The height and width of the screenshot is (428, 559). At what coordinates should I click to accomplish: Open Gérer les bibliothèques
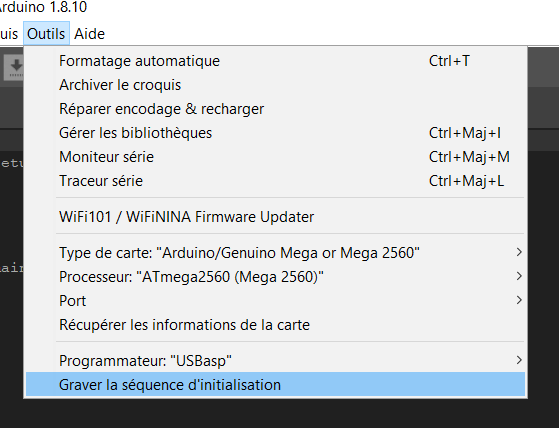(276, 133)
